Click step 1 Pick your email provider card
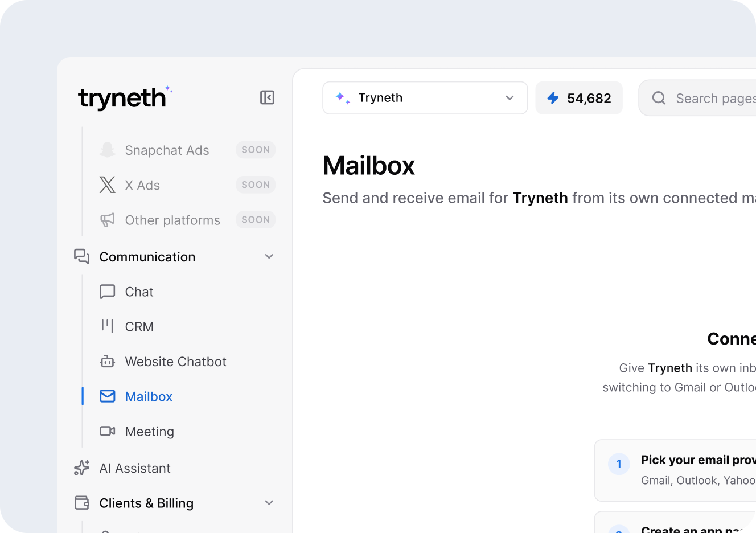Screen dimensions: 756x533 tap(675, 470)
